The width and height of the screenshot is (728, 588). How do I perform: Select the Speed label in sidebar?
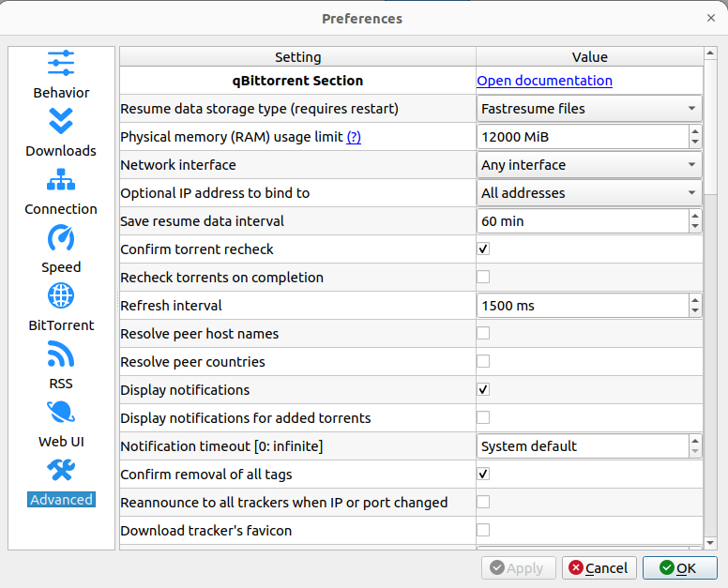tap(61, 267)
